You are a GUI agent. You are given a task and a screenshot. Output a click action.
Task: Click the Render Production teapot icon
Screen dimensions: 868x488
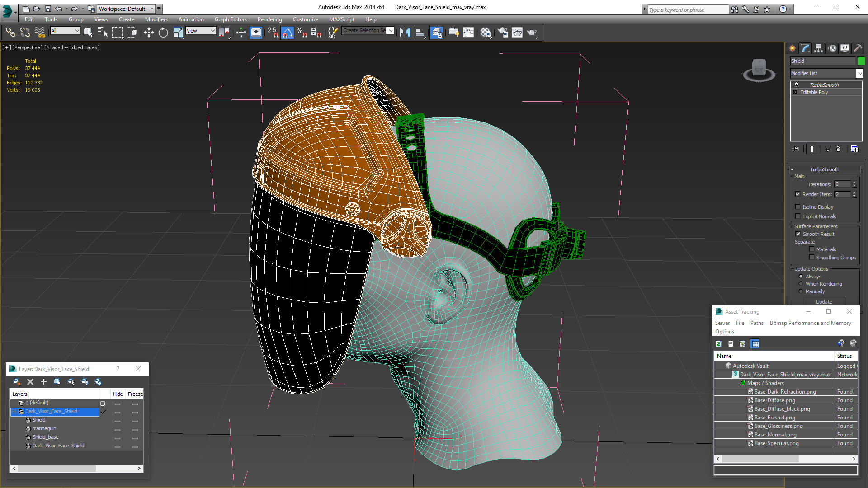point(532,32)
